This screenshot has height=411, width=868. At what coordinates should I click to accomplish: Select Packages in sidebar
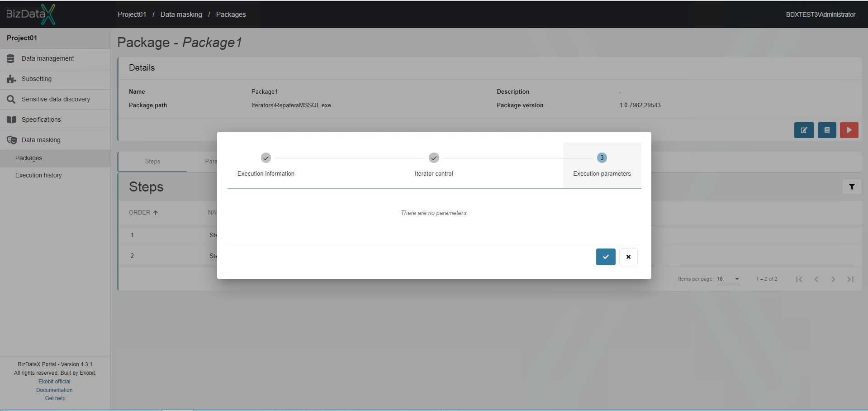(55, 158)
